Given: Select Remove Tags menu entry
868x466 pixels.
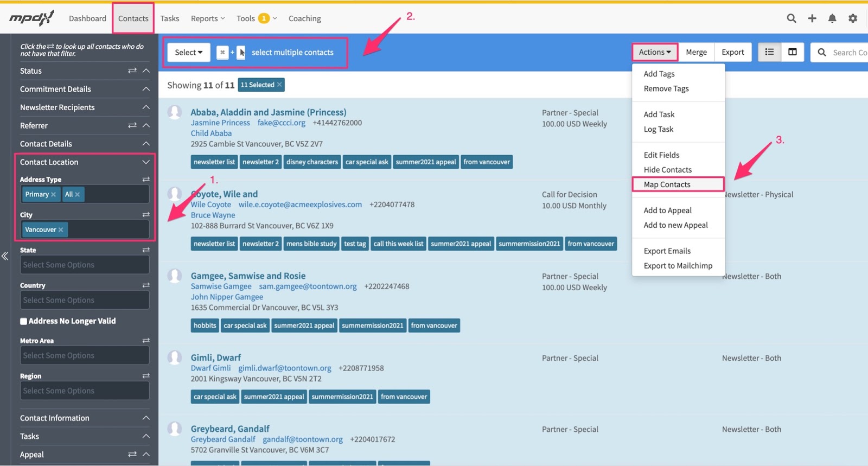Looking at the screenshot, I should click(666, 88).
